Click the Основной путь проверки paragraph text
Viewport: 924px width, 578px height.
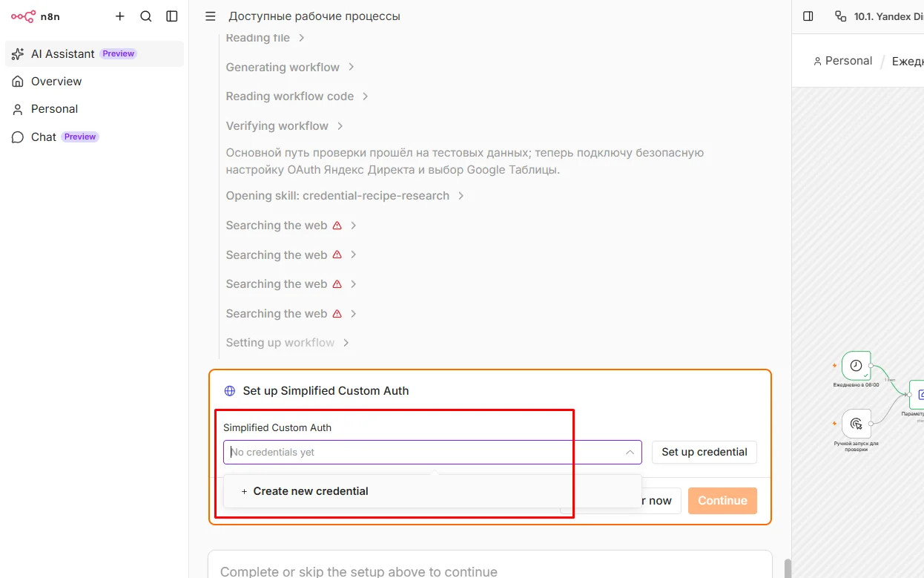click(465, 161)
